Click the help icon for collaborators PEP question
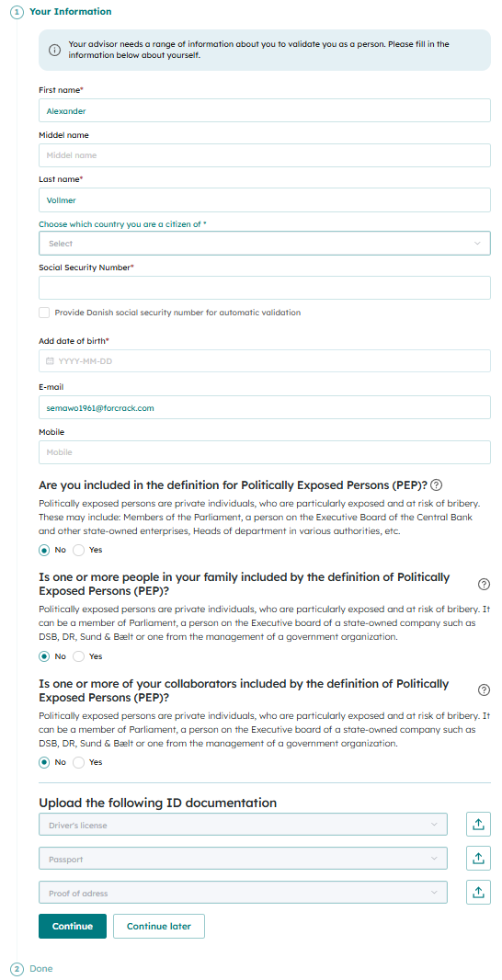 (484, 690)
